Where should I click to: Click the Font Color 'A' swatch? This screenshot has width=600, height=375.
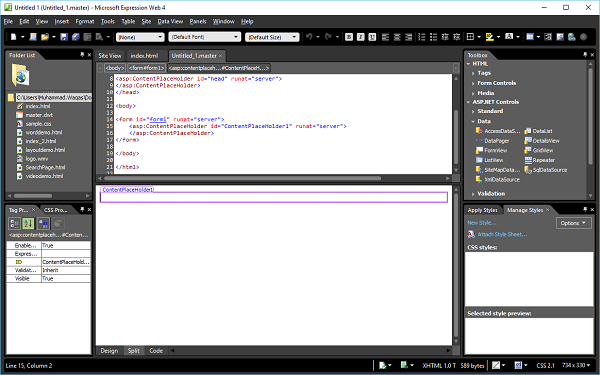(509, 37)
